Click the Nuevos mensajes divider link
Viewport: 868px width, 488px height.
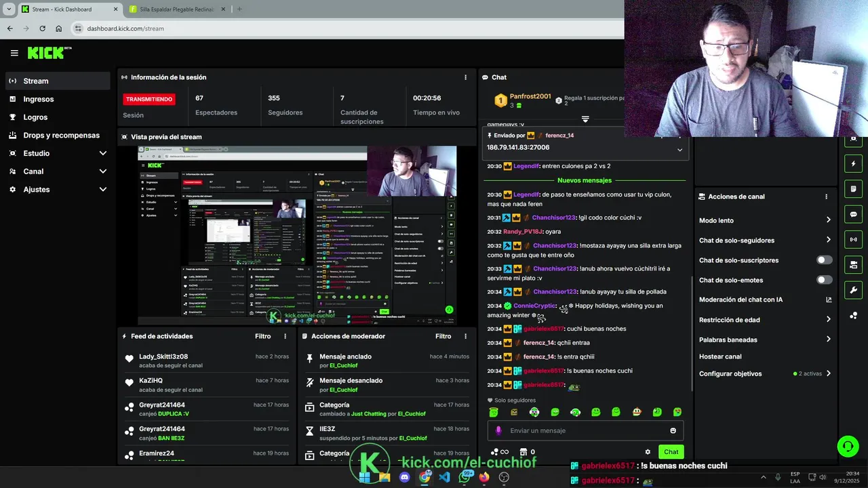[x=585, y=180]
